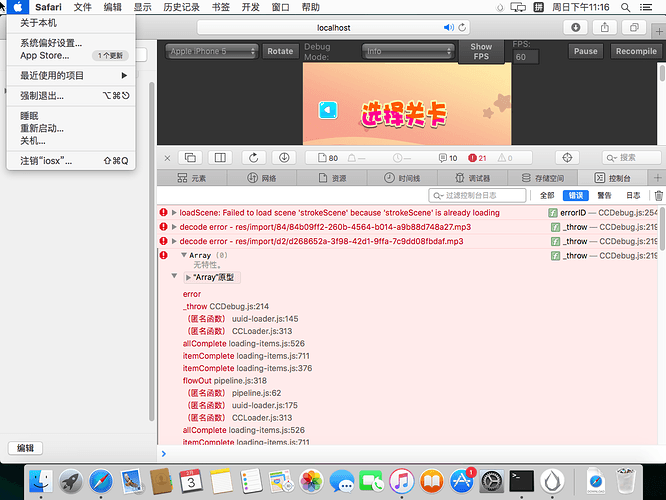Expand the "Array"原型 prototype

(x=189, y=278)
